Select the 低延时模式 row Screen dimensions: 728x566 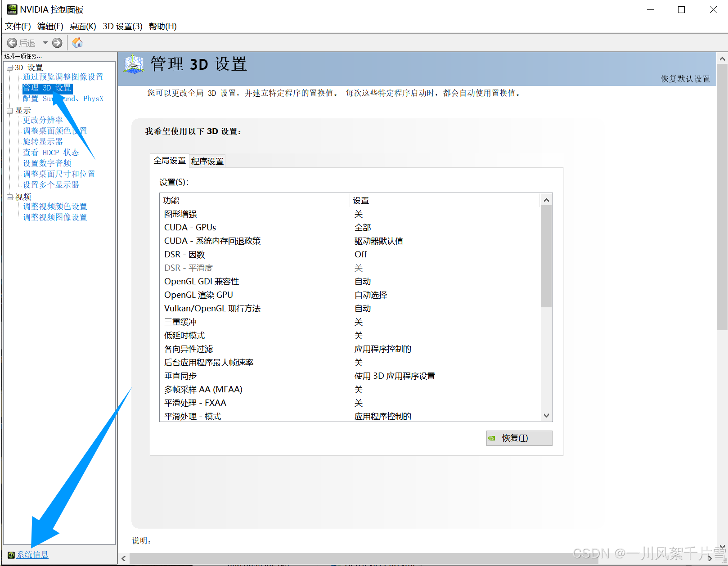coord(350,336)
